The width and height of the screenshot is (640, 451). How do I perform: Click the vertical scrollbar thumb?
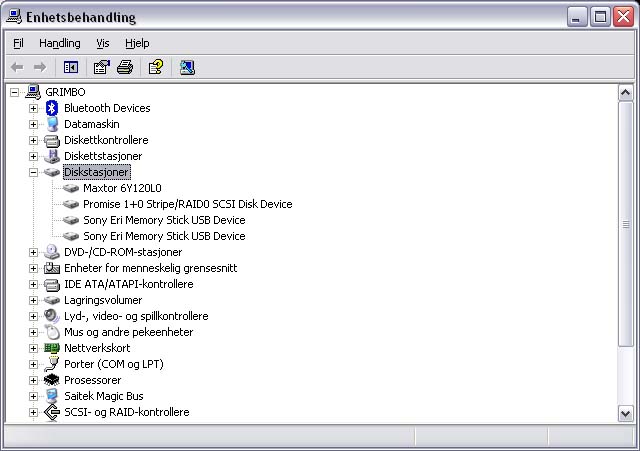point(625,224)
